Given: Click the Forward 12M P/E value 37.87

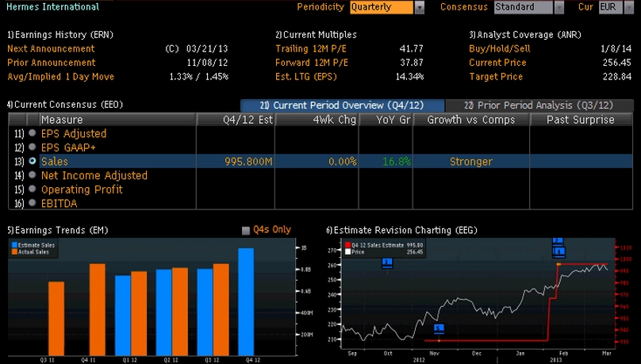Looking at the screenshot, I should (411, 63).
